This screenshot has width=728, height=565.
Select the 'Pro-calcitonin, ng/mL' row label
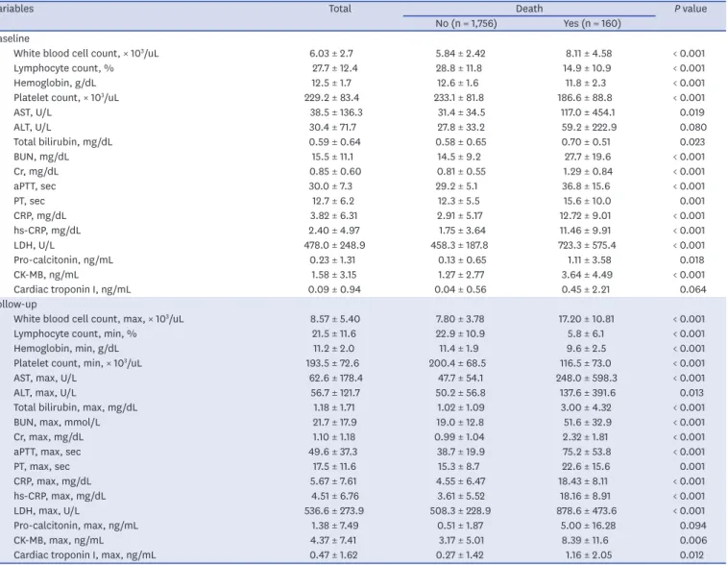tap(63, 260)
